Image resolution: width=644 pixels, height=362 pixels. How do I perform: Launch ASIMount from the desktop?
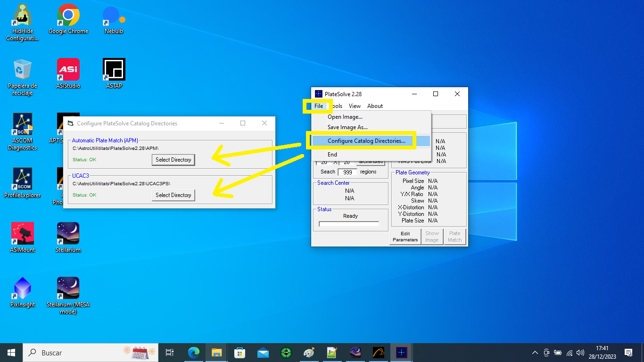[x=23, y=234]
